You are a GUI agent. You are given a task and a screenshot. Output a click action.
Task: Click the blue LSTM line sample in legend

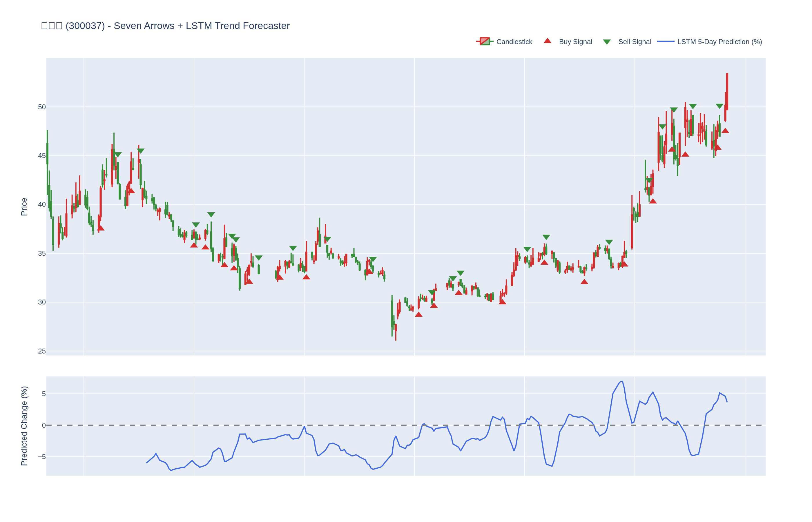click(666, 41)
